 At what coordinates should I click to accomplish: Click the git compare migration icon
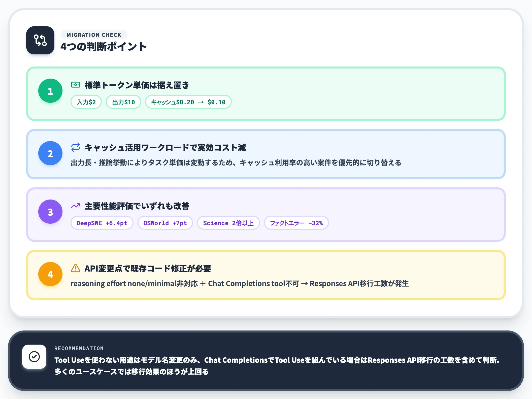click(40, 40)
